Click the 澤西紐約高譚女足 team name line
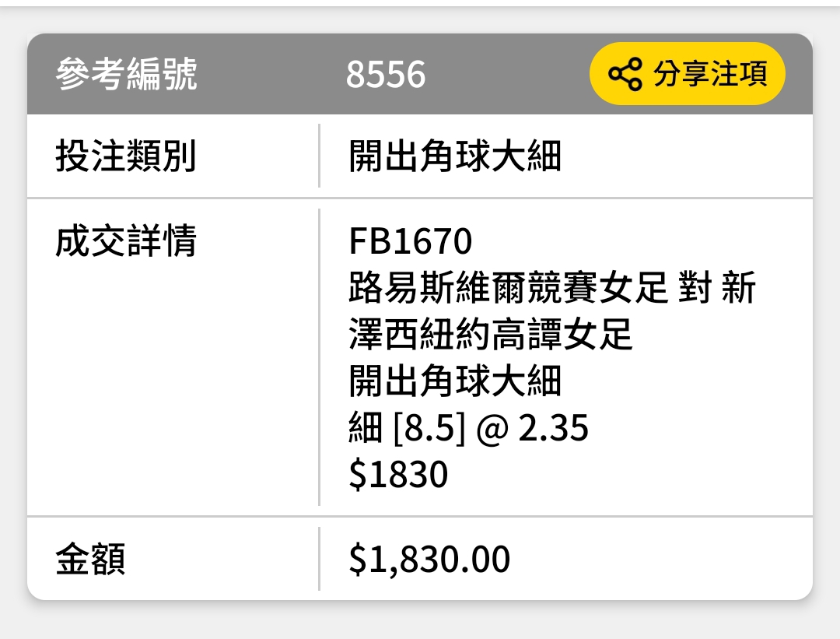 tap(490, 334)
